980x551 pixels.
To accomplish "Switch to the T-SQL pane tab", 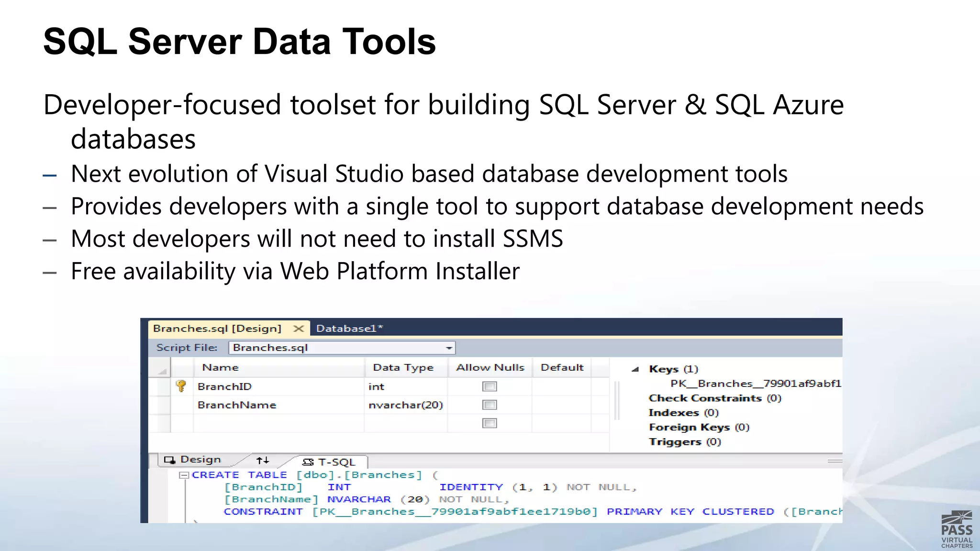I will coord(329,462).
